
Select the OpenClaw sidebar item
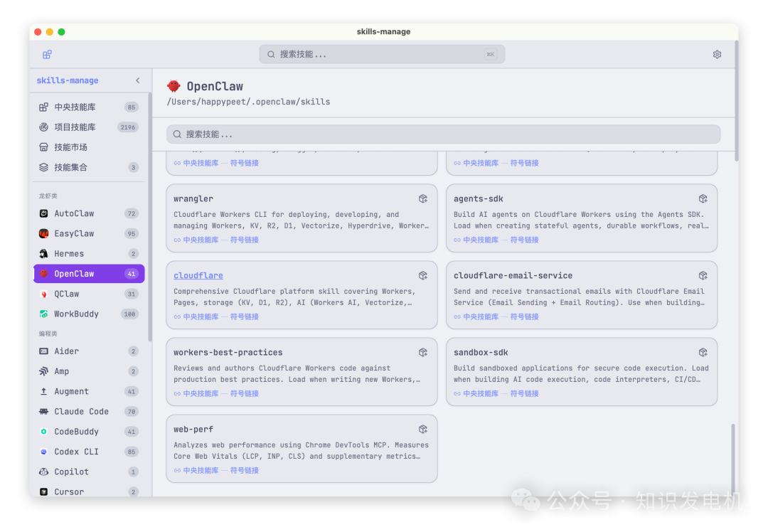[89, 274]
